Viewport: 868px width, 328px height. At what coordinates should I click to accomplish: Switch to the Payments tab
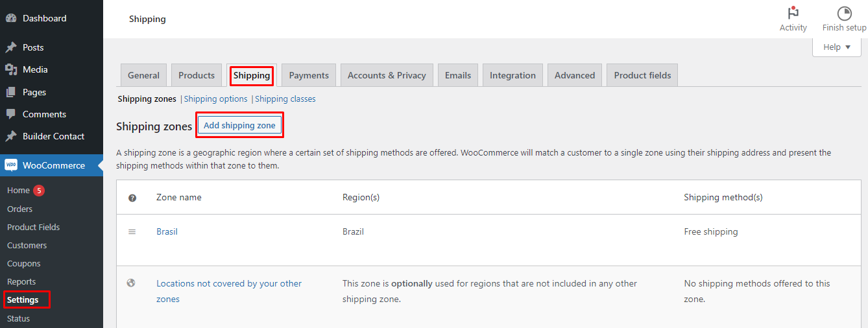309,75
